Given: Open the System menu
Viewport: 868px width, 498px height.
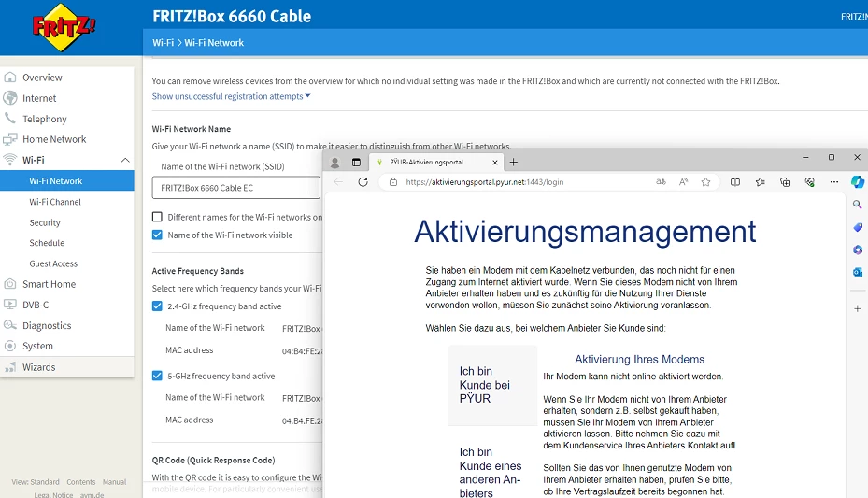Looking at the screenshot, I should tap(37, 346).
